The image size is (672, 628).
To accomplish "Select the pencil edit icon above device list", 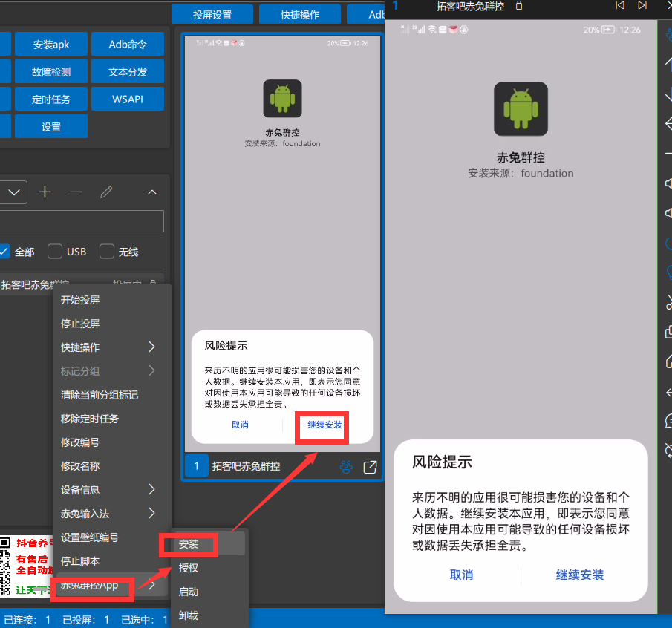I will (x=106, y=192).
